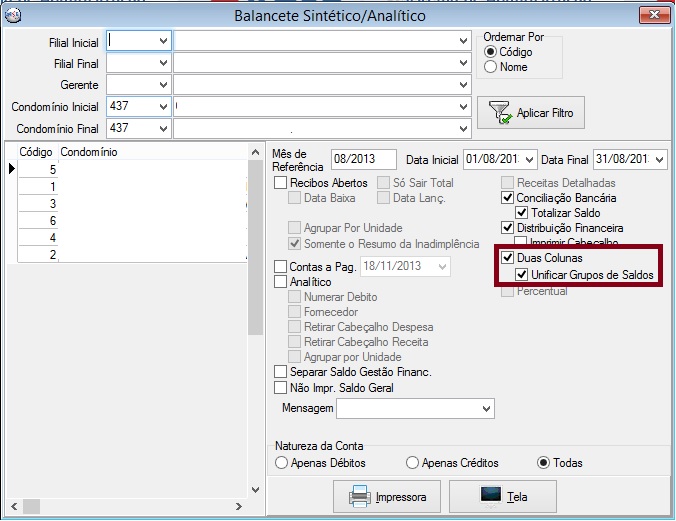The height and width of the screenshot is (521, 676).
Task: Enable the Recibos Abertos checkbox
Action: pyautogui.click(x=281, y=184)
